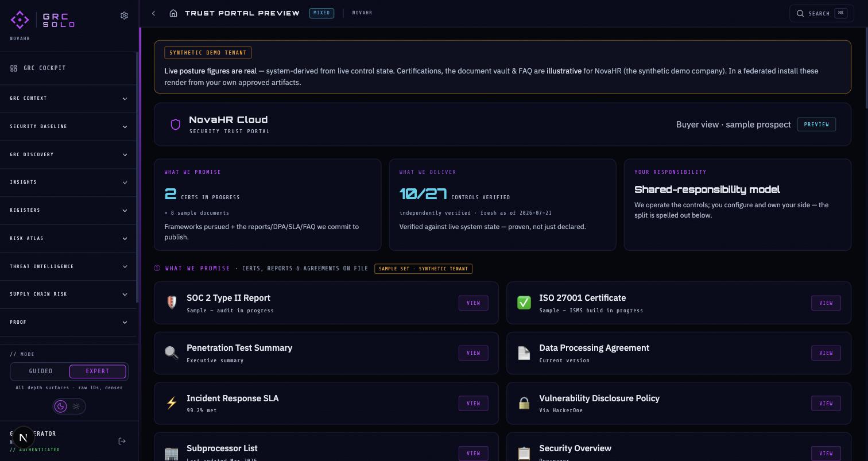View the Security Overview
The height and width of the screenshot is (461, 868).
(826, 454)
